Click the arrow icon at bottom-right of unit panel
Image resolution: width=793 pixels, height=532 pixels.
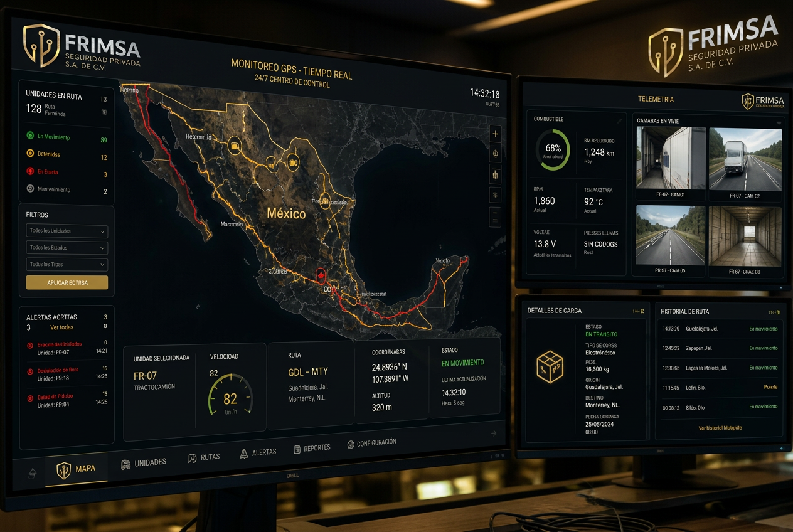click(x=494, y=433)
